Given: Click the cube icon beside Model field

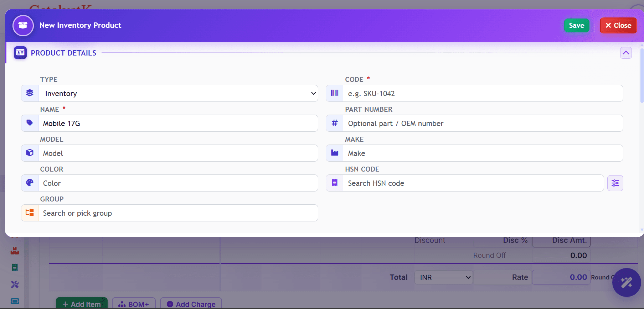Looking at the screenshot, I should [x=30, y=153].
